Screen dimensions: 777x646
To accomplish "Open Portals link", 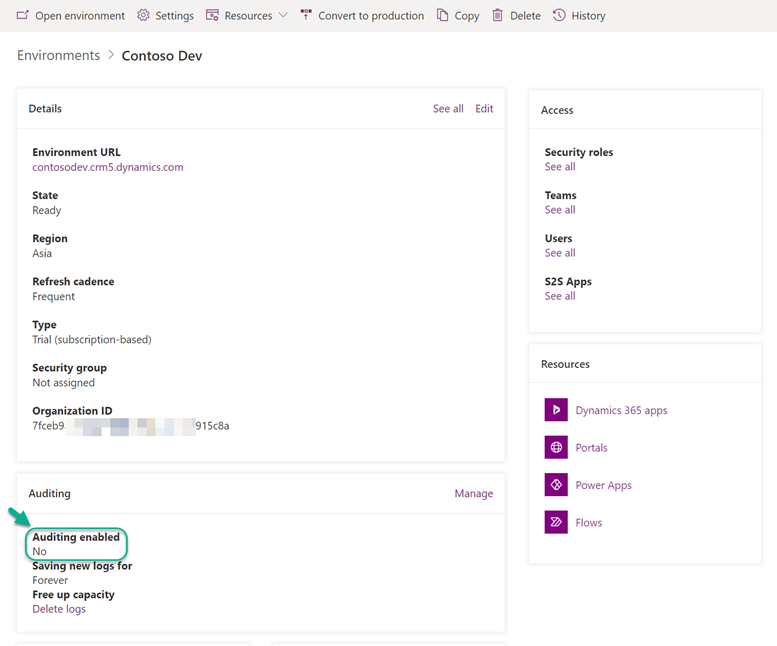I will [x=591, y=448].
